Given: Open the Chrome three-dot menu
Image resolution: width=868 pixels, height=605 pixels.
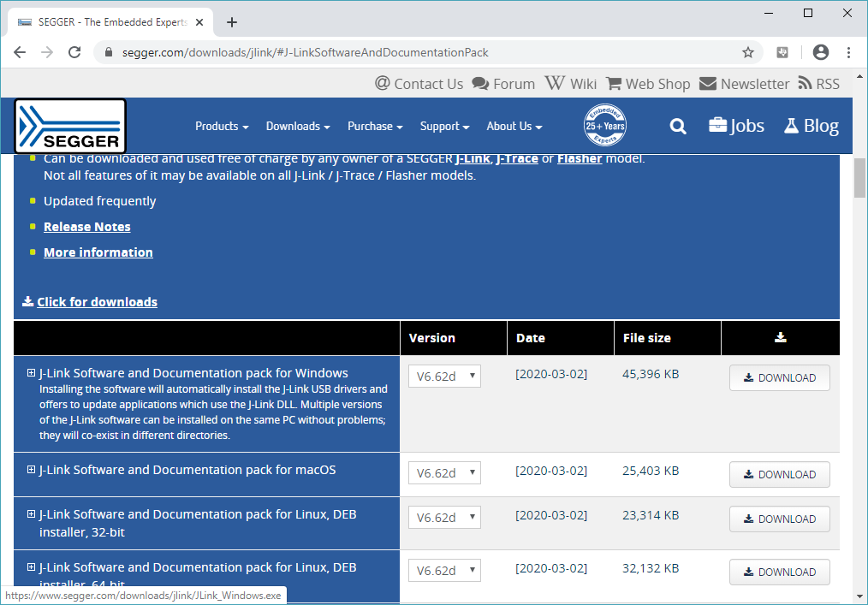Looking at the screenshot, I should coord(848,52).
